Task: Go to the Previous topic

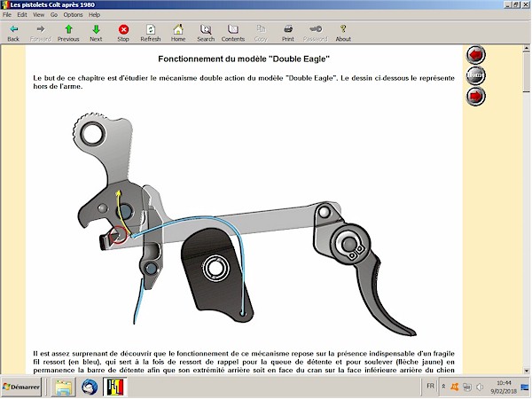Action: (x=68, y=33)
